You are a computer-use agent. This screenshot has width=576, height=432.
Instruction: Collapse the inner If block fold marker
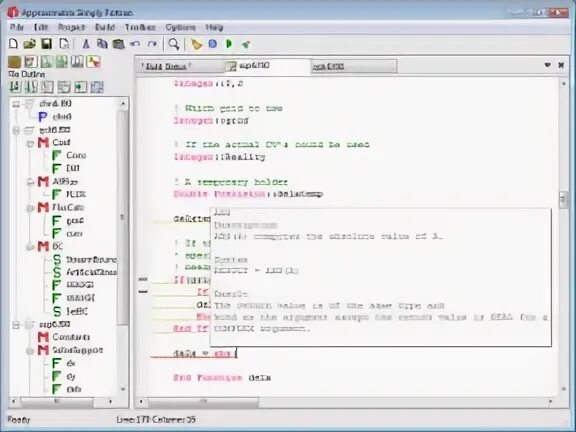(x=143, y=292)
